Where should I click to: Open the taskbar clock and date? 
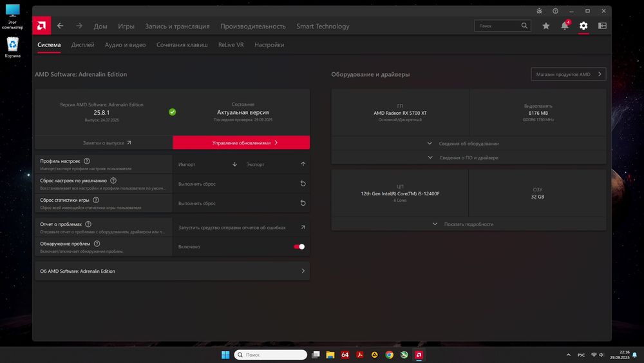(620, 355)
